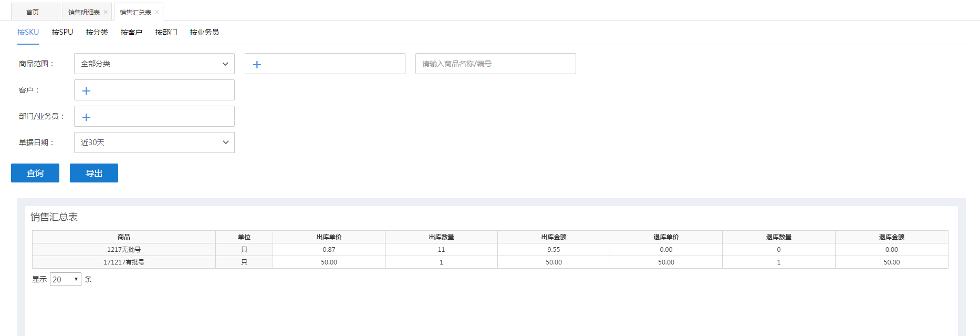Image resolution: width=980 pixels, height=336 pixels.
Task: Click the 查询 button
Action: [35, 173]
